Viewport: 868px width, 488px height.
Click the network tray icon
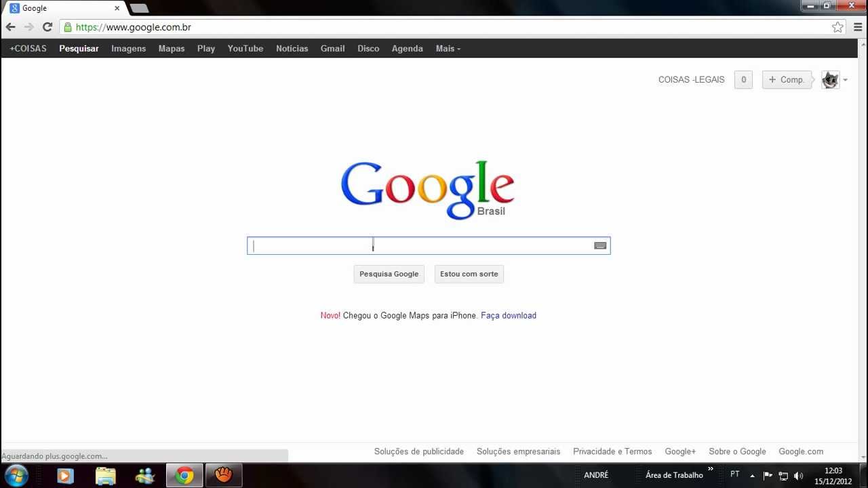783,476
